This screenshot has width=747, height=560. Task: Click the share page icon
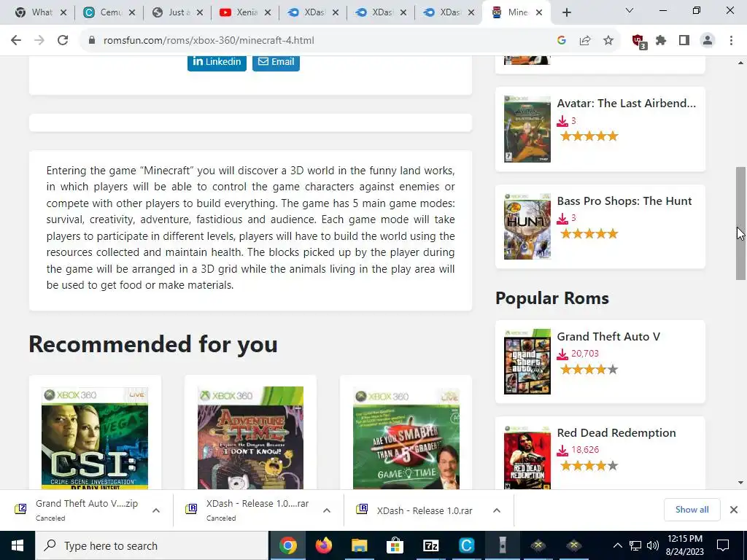(x=585, y=41)
